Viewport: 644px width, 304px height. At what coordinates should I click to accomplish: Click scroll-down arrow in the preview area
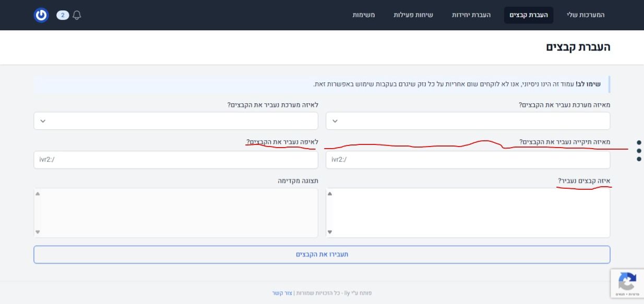[x=37, y=232]
